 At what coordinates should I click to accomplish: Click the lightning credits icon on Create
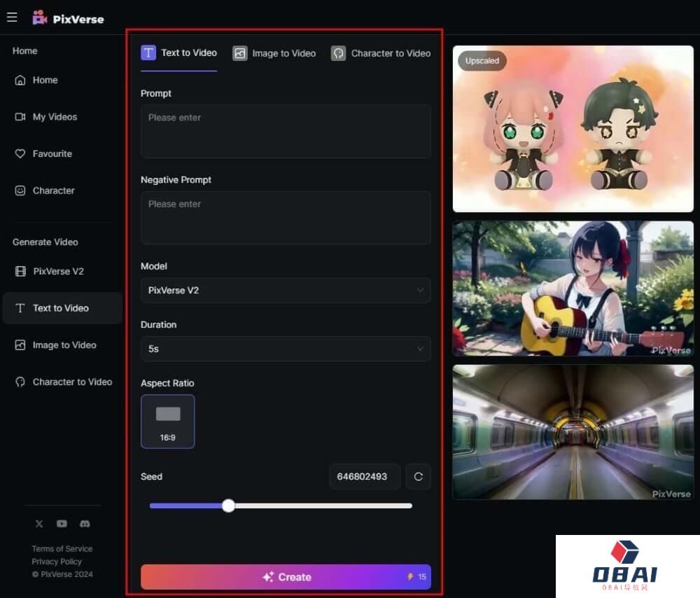click(x=409, y=576)
